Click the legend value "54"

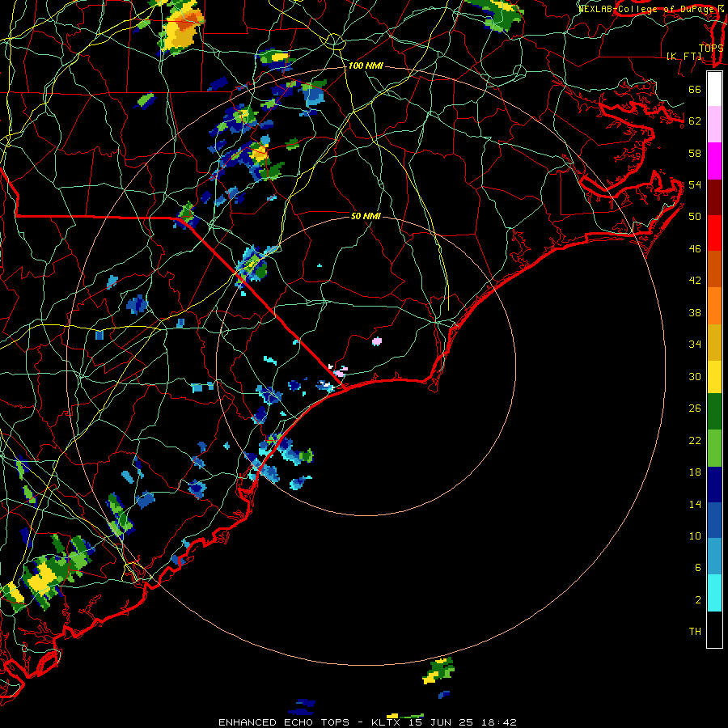695,184
